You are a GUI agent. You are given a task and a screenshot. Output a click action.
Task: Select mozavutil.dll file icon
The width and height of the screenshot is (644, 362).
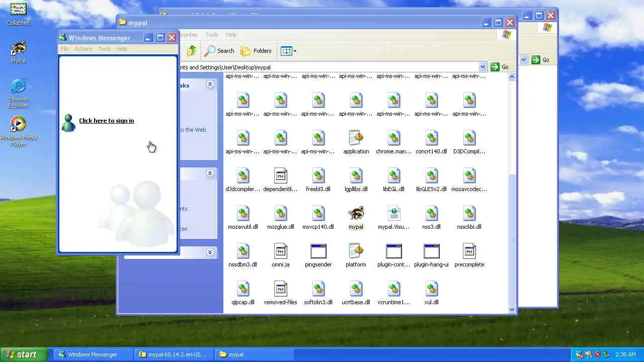243,213
